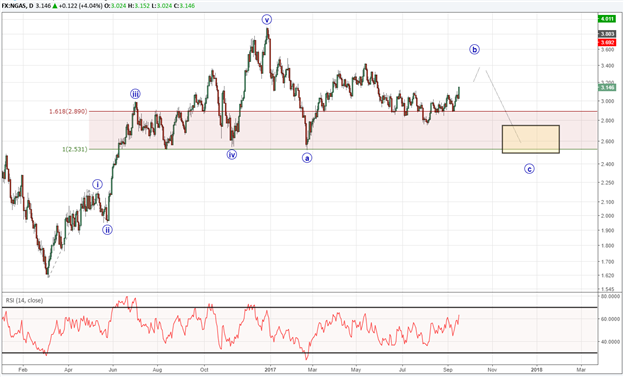
Task: Click the 2.600 price axis value
Action: pyautogui.click(x=607, y=141)
